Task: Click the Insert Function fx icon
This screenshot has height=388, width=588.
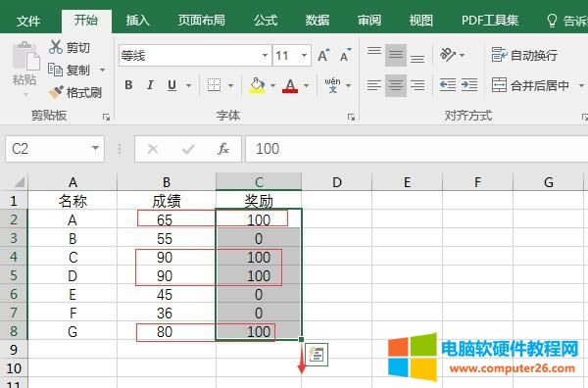Action: pos(223,149)
